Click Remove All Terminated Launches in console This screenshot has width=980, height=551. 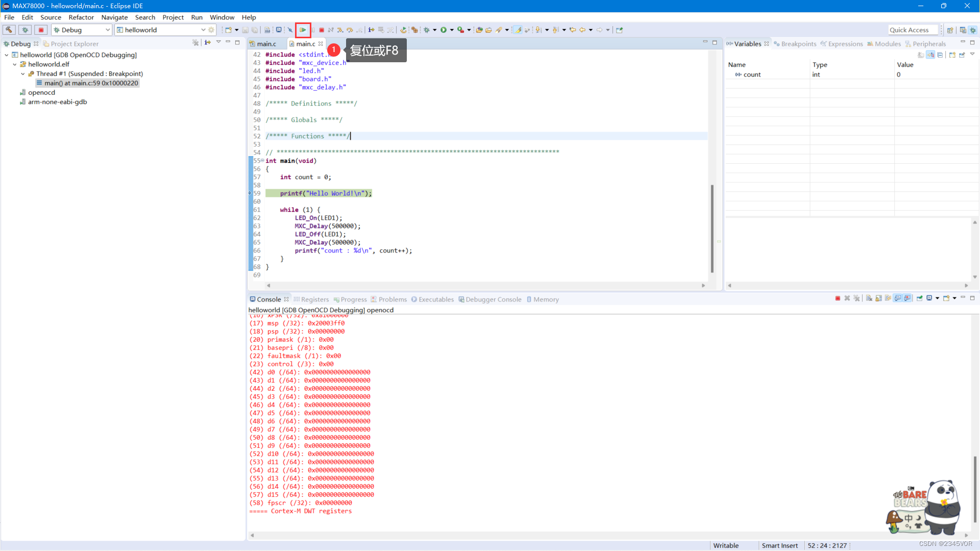[x=856, y=298]
